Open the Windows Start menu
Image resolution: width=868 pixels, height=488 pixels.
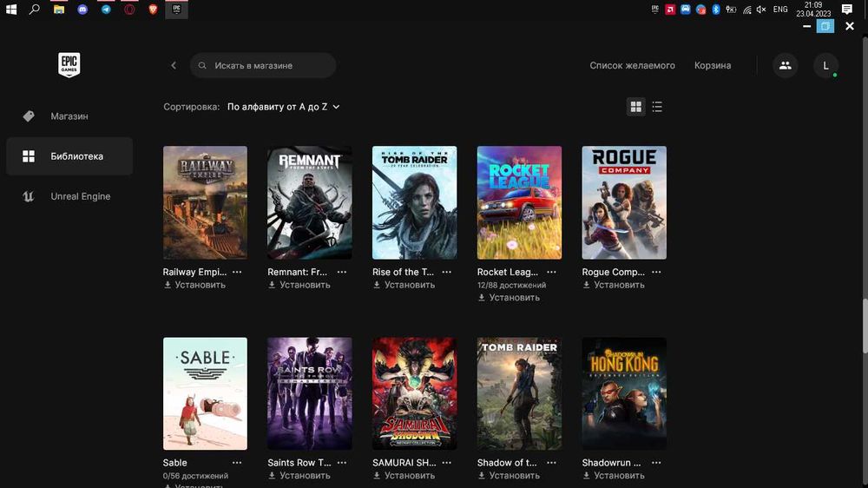pos(11,9)
